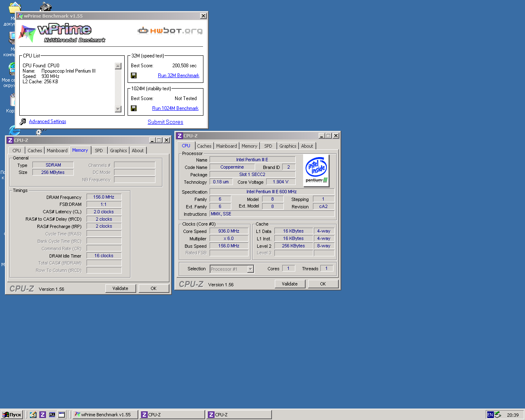Switch to About tab in CPU-Z processor window

307,146
